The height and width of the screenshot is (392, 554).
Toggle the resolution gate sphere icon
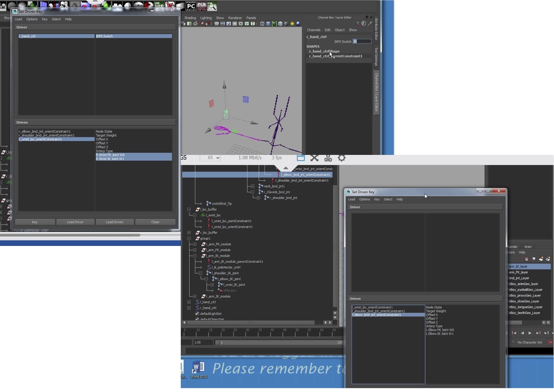(x=228, y=24)
